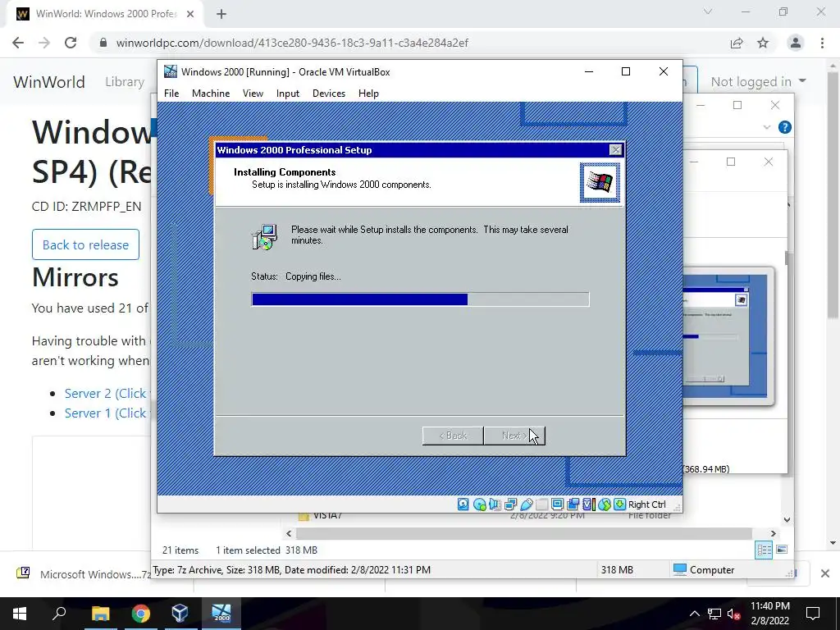The width and height of the screenshot is (840, 630).
Task: Open VirtualBox Manager cube taskbar icon
Action: (x=180, y=614)
